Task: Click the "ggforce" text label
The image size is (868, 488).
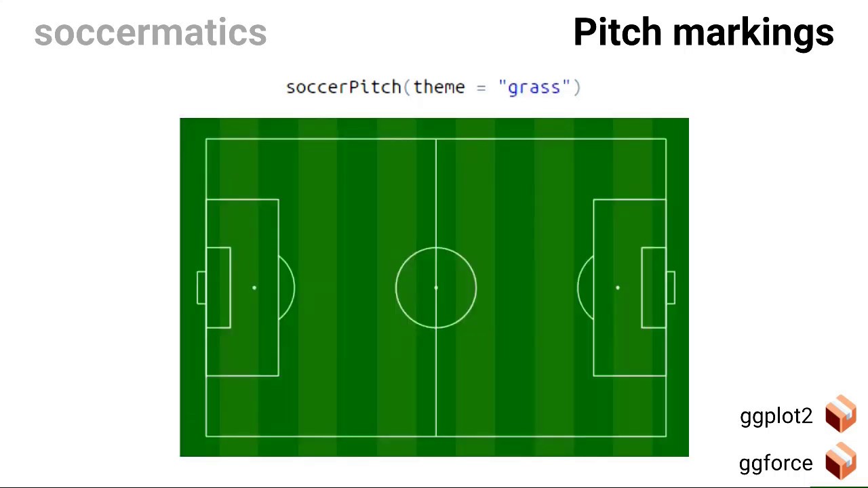Action: click(776, 464)
